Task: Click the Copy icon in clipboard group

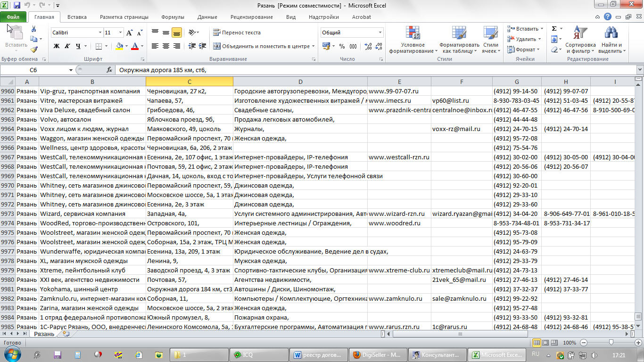Action: [33, 40]
